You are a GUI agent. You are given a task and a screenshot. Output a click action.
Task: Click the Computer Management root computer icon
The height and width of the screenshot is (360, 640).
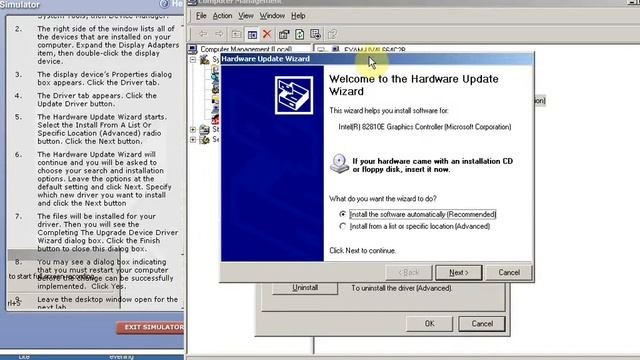(x=193, y=49)
